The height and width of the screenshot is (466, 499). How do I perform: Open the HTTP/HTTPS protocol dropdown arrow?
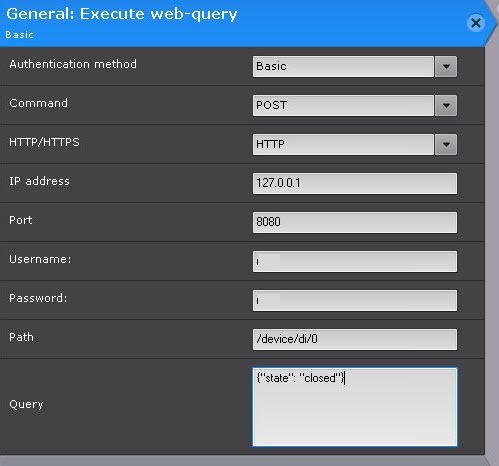(x=446, y=144)
